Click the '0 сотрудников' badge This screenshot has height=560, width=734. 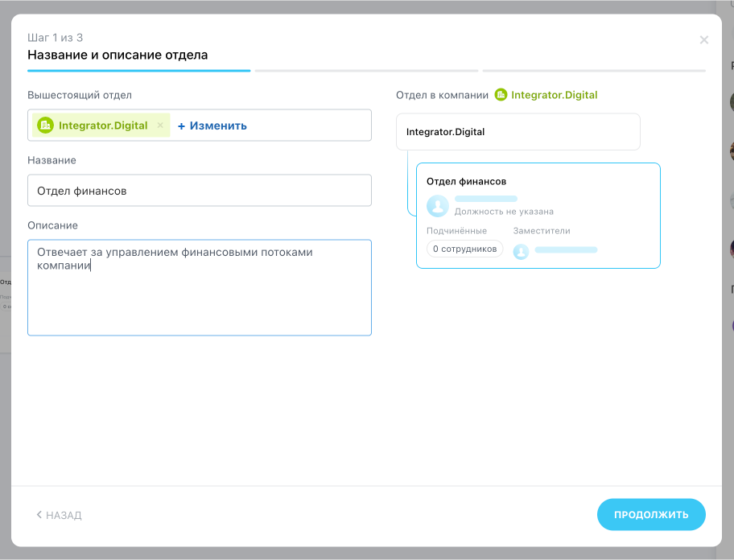(464, 249)
